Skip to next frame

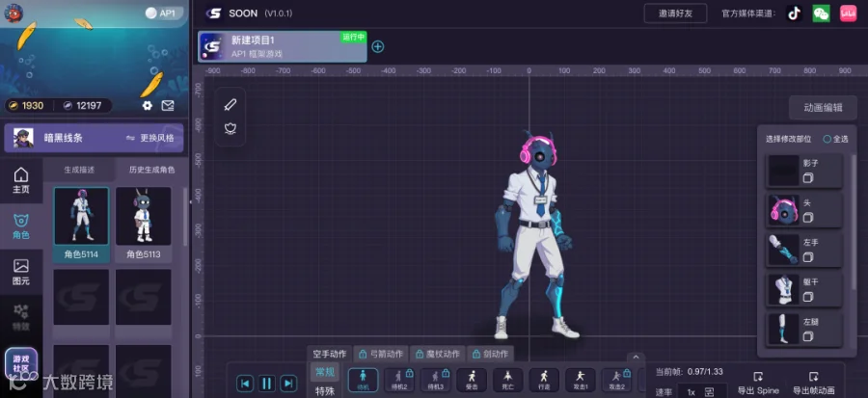click(x=287, y=384)
